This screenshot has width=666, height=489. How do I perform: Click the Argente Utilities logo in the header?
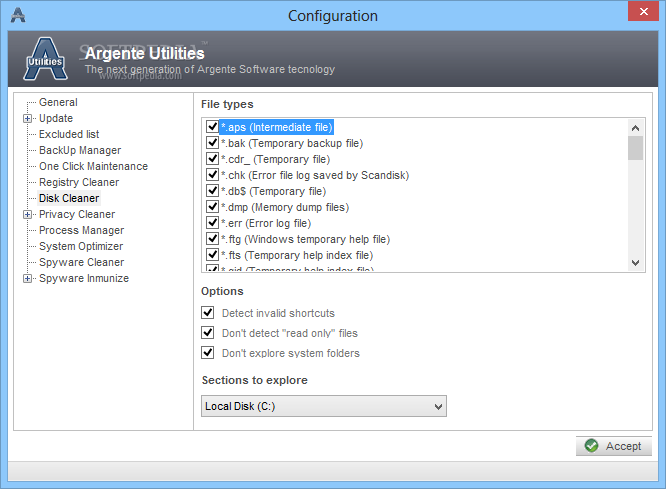click(x=45, y=59)
